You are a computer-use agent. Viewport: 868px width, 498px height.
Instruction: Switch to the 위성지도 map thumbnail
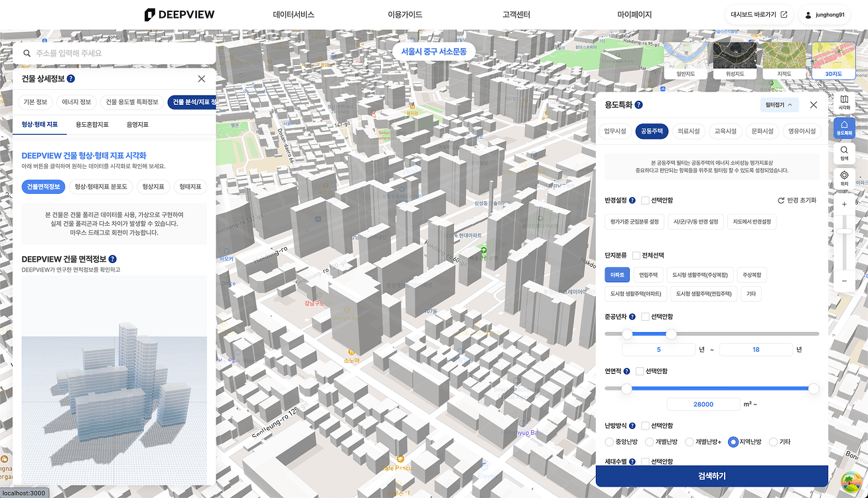[737, 60]
